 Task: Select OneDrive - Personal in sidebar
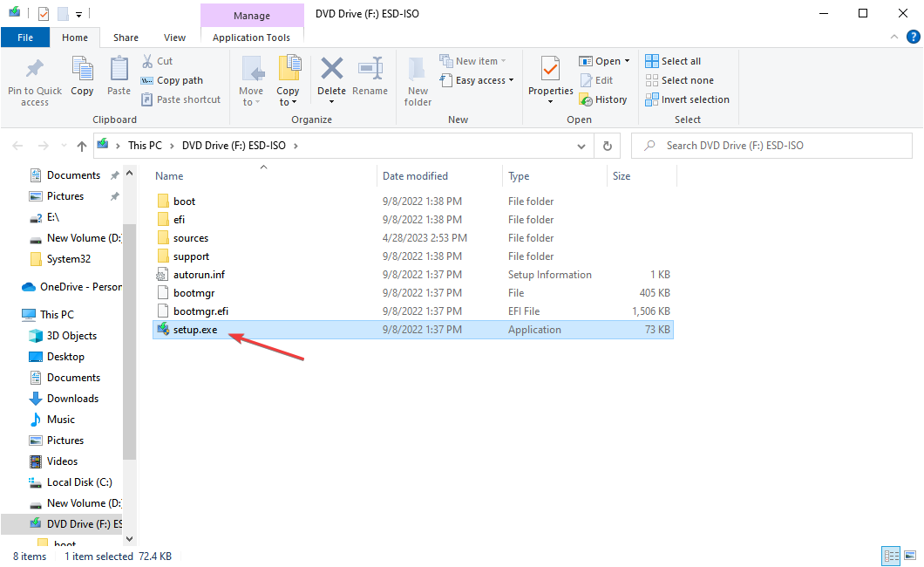pos(71,286)
